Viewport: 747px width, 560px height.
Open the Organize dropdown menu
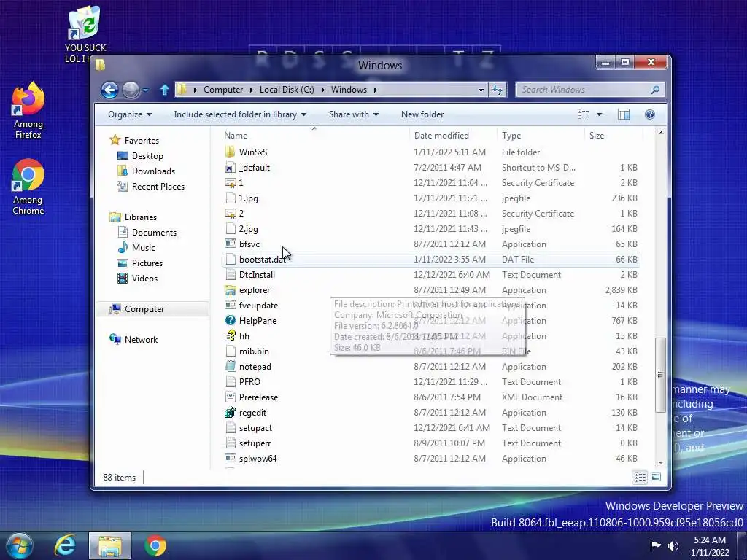pos(130,114)
